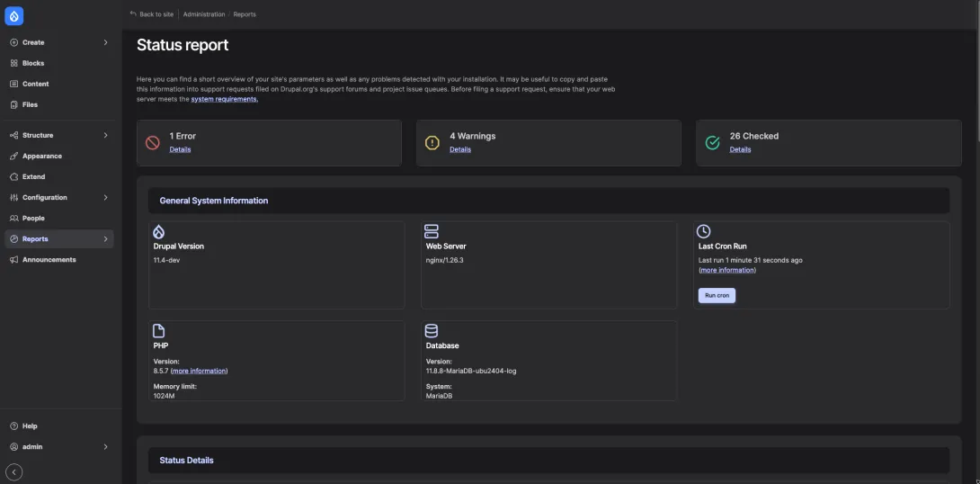Open the Blocks menu item
The image size is (980, 484).
59,63
